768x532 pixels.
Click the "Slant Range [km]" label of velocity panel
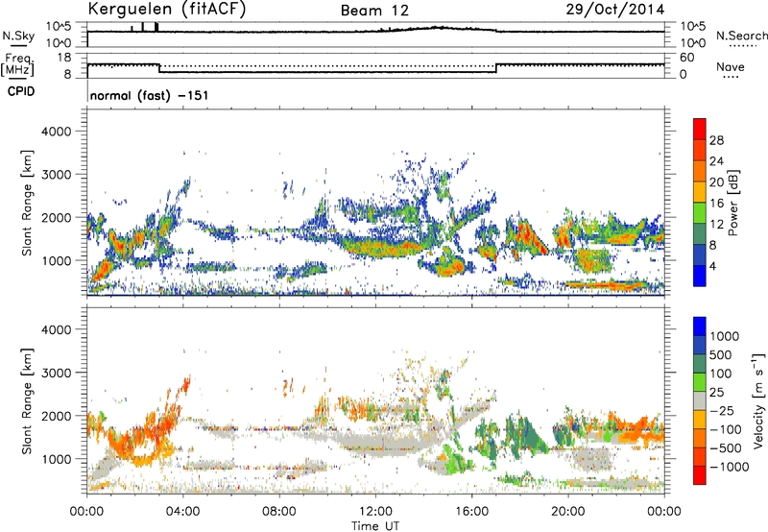pyautogui.click(x=27, y=401)
